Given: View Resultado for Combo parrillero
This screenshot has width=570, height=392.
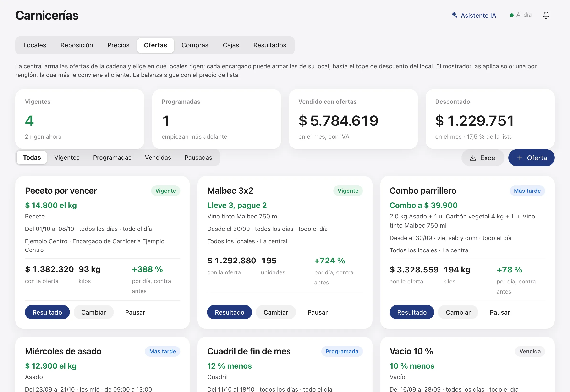Looking at the screenshot, I should pyautogui.click(x=412, y=312).
